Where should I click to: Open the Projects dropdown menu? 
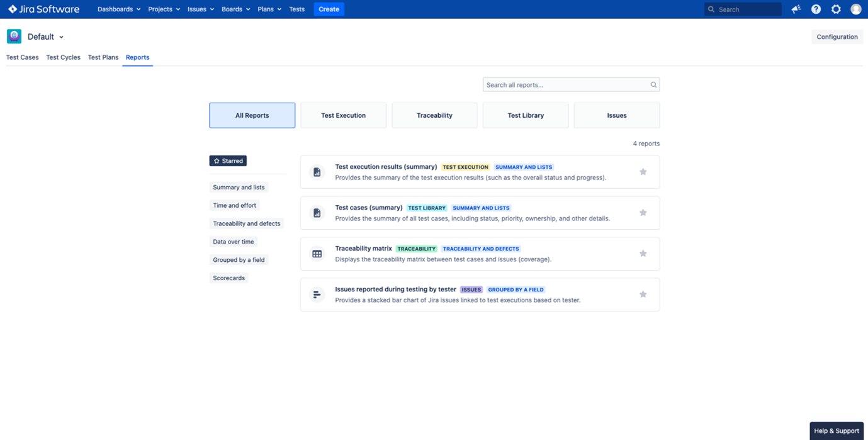164,9
